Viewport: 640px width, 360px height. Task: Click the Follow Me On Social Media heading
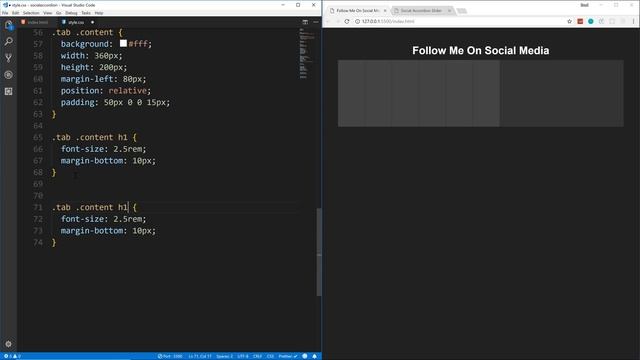pos(480,51)
